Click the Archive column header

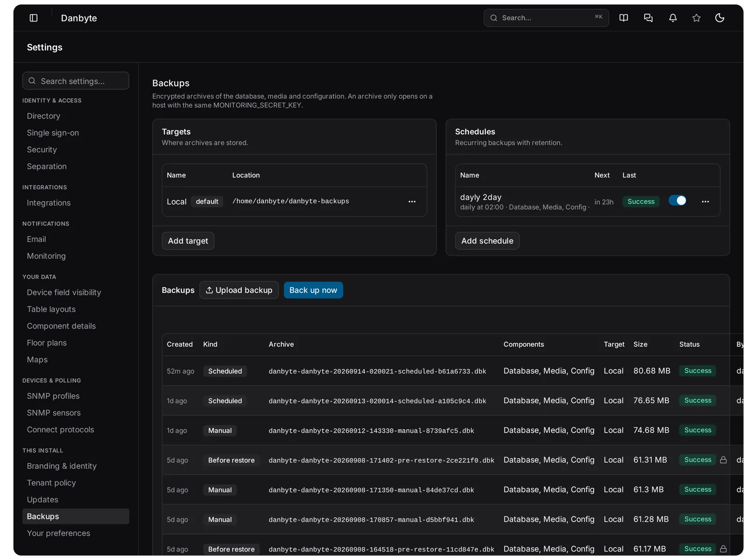point(281,345)
